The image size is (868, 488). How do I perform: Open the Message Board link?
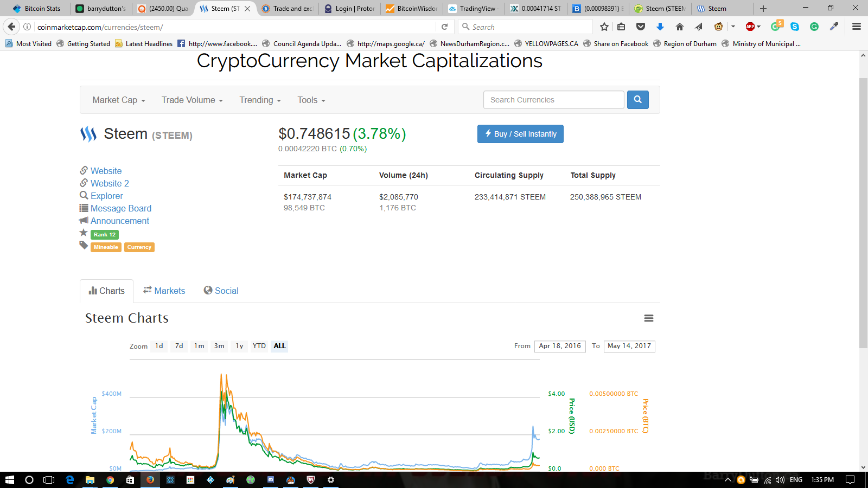(121, 209)
